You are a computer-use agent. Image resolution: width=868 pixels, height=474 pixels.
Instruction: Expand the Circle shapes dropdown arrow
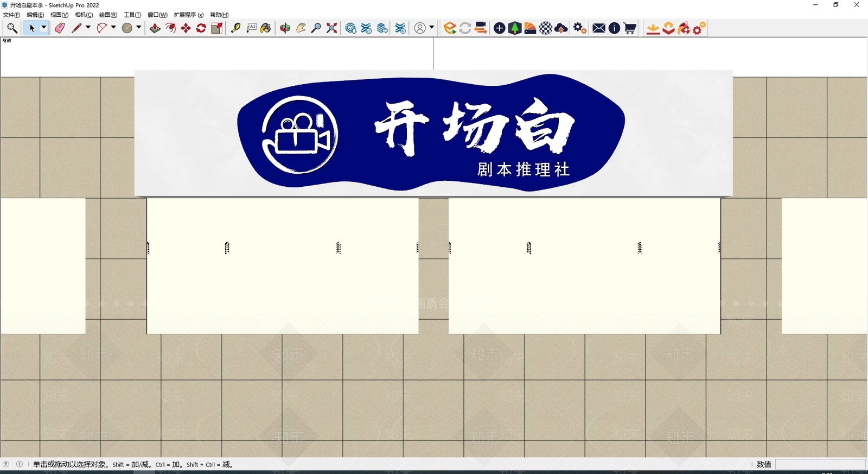pos(139,28)
